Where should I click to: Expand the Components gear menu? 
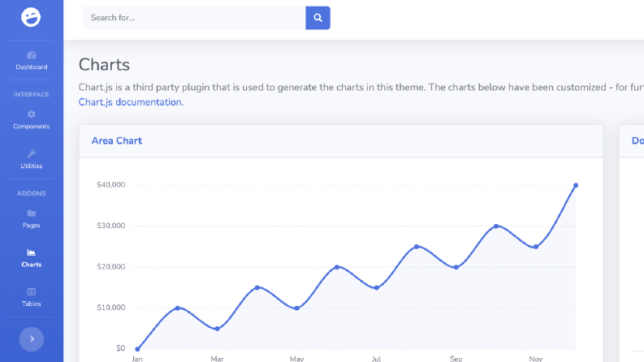[x=31, y=120]
